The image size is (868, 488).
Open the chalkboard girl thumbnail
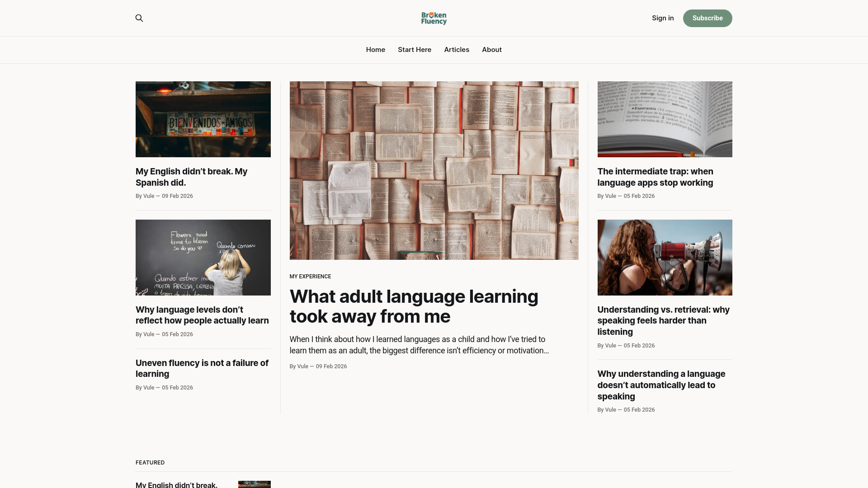(203, 258)
